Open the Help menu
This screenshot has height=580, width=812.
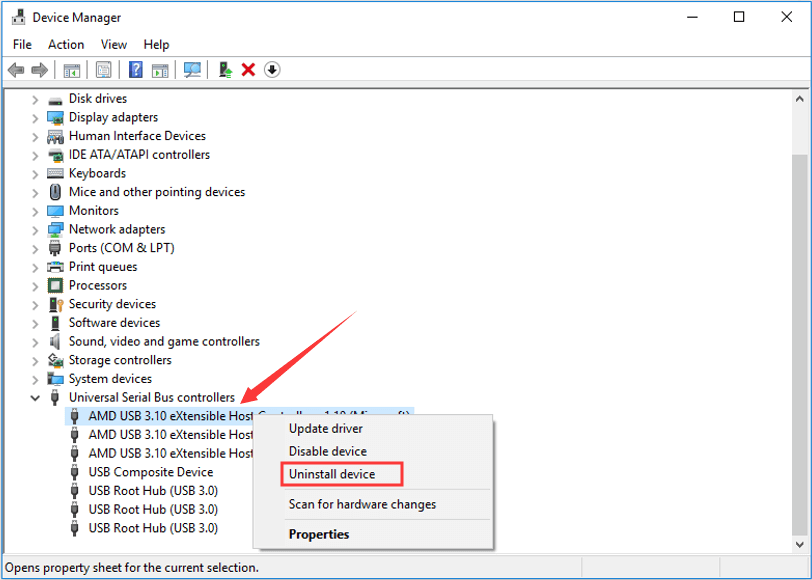pyautogui.click(x=156, y=45)
